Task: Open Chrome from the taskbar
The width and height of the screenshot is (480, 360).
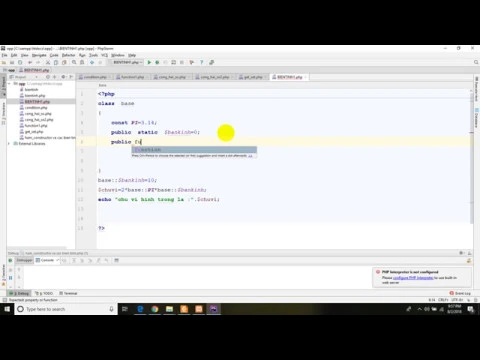Action: (x=154, y=309)
